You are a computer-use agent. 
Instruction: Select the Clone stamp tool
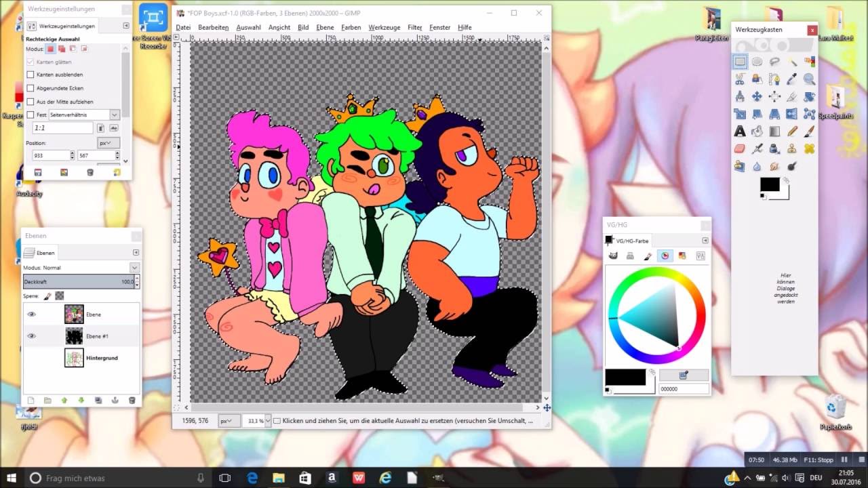coord(791,148)
